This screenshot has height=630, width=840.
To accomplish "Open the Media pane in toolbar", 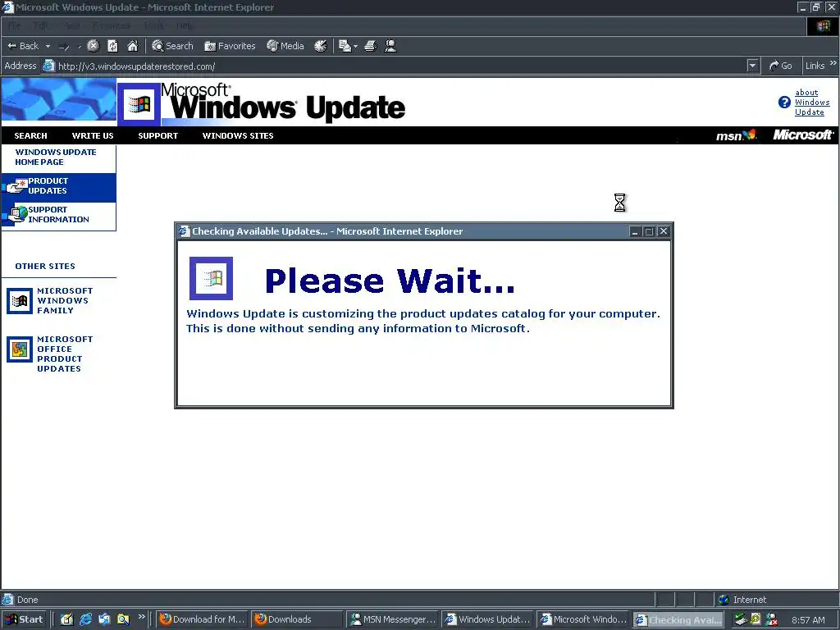I will (285, 46).
